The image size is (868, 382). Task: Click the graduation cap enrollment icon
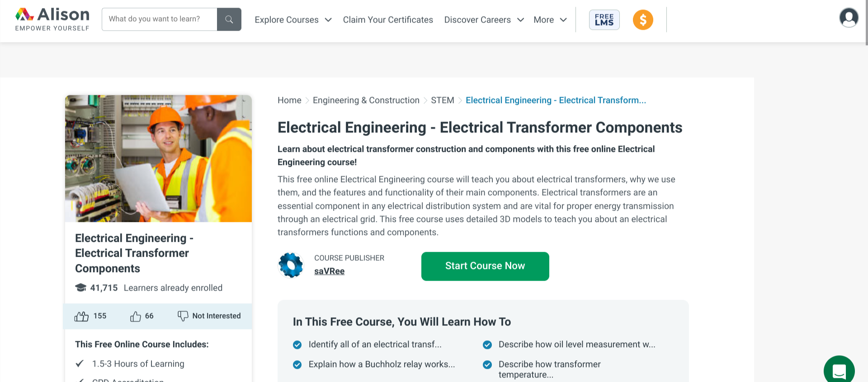tap(80, 287)
